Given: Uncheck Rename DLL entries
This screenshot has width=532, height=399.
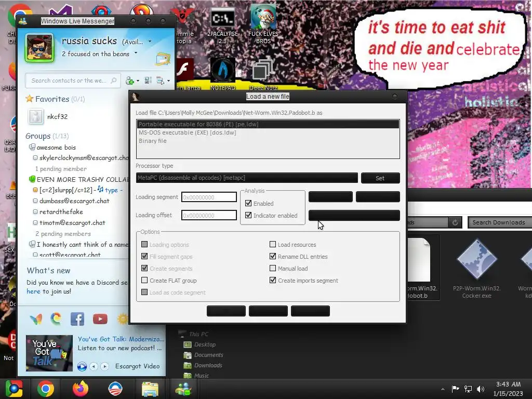Looking at the screenshot, I should tap(272, 256).
